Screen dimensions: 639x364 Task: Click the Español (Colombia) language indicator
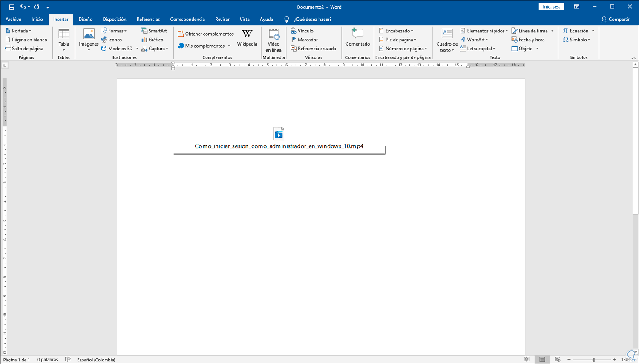coord(96,360)
